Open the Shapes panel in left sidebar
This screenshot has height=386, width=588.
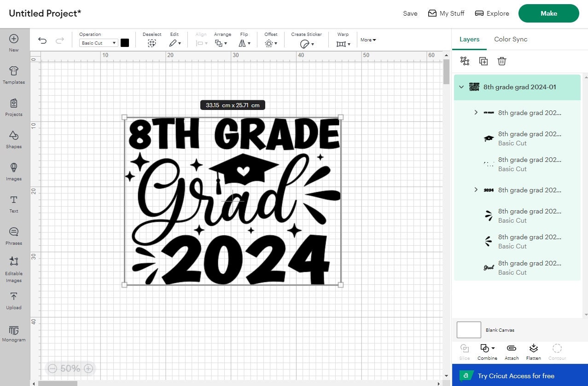(x=13, y=140)
